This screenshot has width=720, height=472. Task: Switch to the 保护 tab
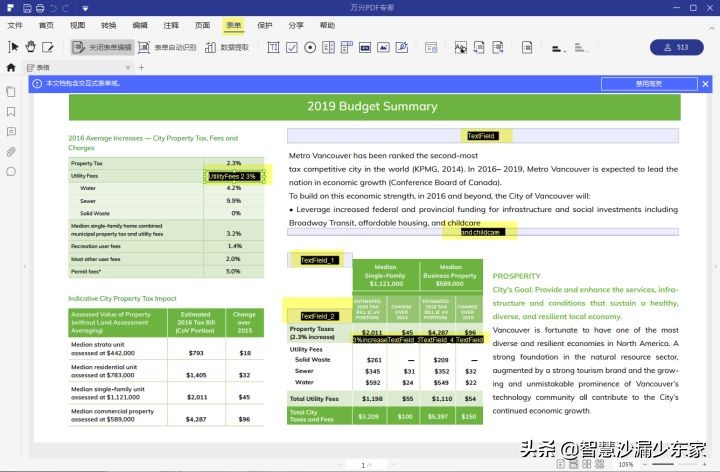point(264,25)
